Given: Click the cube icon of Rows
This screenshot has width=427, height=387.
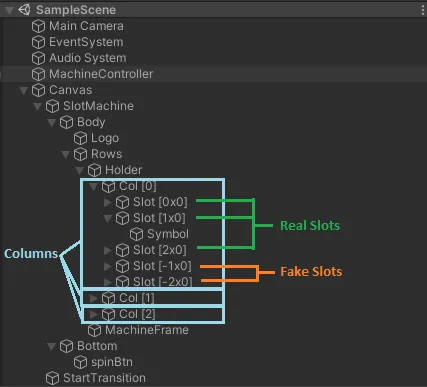Looking at the screenshot, I should [80, 154].
